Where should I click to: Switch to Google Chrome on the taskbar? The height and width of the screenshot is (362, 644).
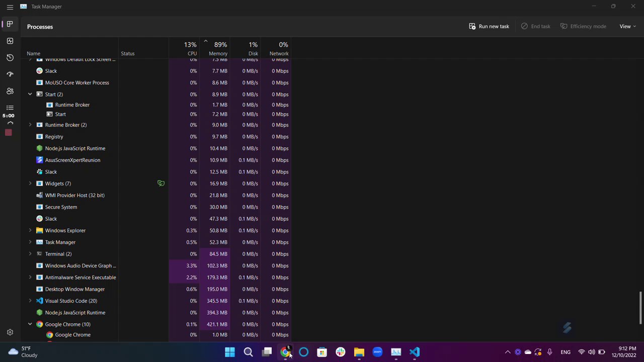(285, 352)
